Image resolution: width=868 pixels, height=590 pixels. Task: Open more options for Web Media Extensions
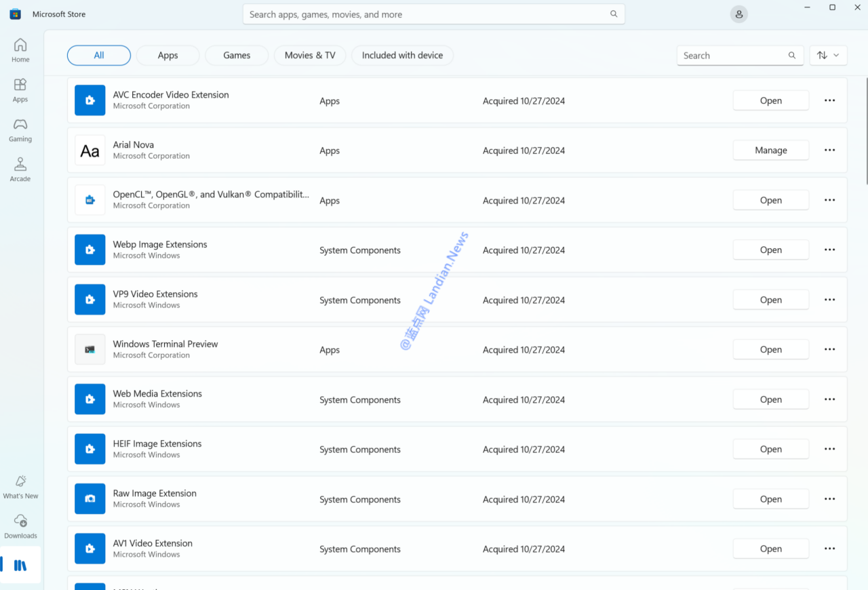[829, 399]
